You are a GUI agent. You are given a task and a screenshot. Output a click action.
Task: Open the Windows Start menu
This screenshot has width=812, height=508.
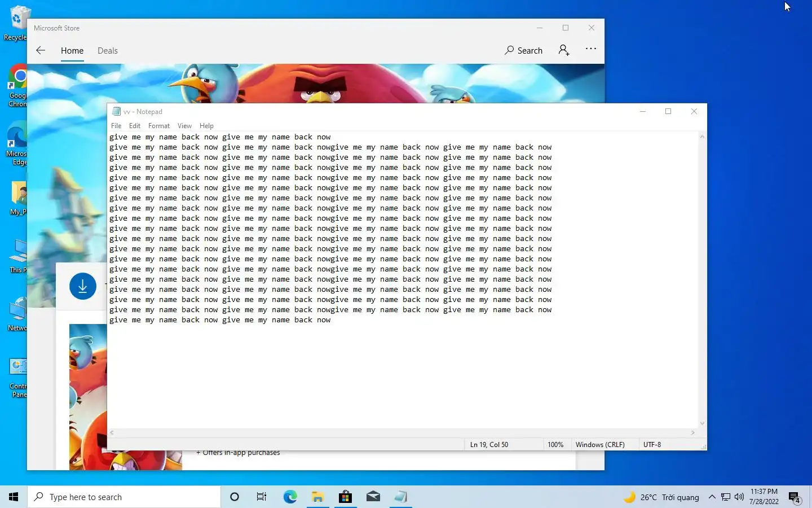[14, 497]
